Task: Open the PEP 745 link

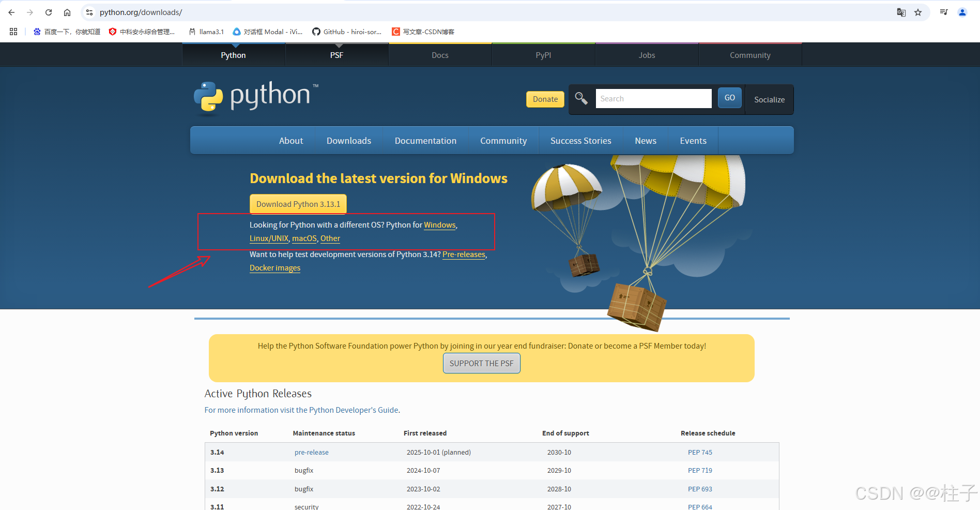Action: pyautogui.click(x=700, y=452)
